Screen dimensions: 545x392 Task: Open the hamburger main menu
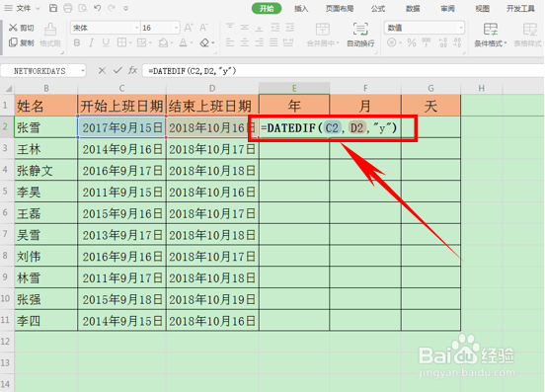click(8, 8)
